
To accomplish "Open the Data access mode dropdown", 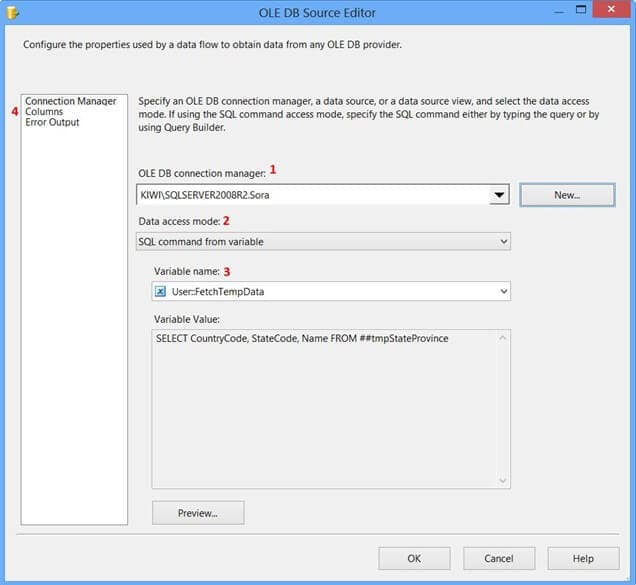I will pos(503,241).
